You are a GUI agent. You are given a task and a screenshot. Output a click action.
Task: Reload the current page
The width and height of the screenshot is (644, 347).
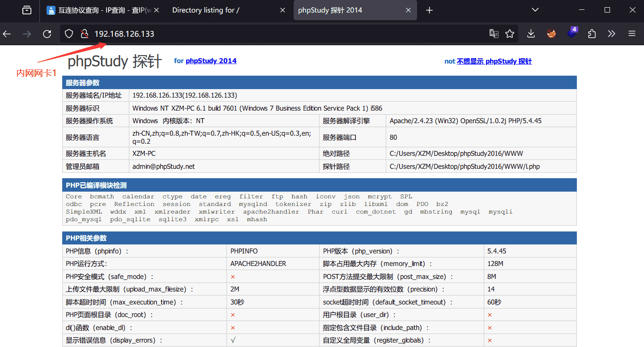[47, 34]
